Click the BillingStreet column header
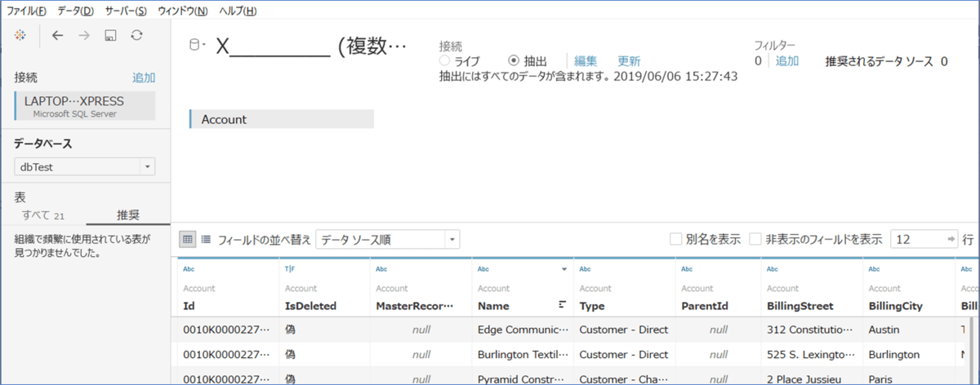Screen dimensions: 980x385 800,306
